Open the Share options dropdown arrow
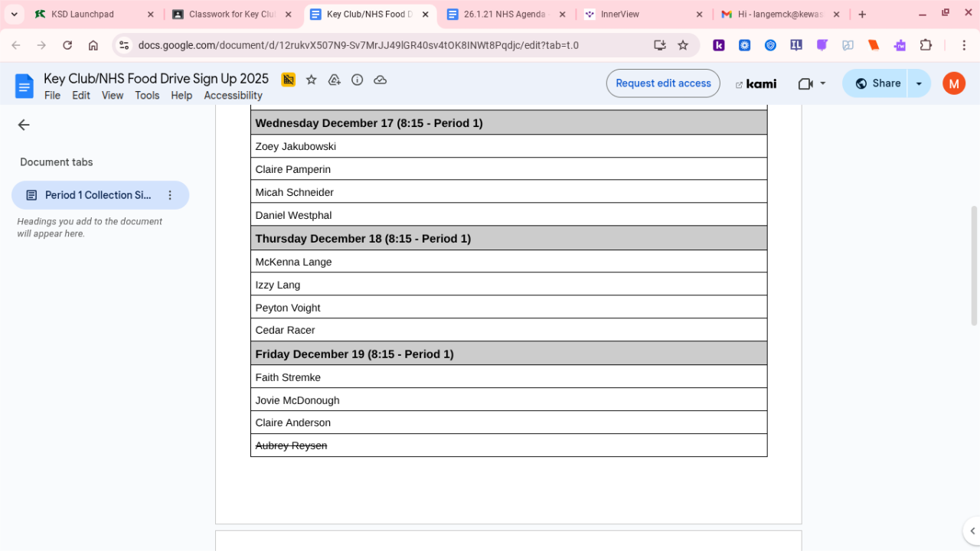The height and width of the screenshot is (551, 980). (x=919, y=83)
